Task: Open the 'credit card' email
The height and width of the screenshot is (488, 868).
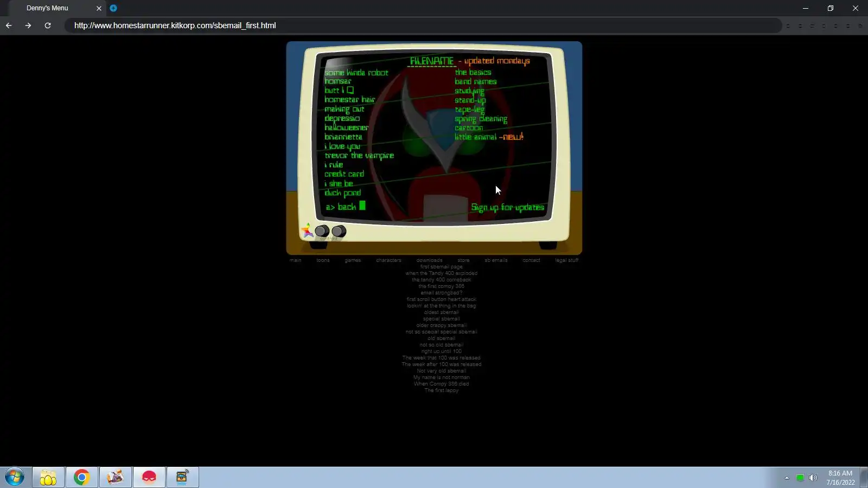Action: (x=344, y=174)
